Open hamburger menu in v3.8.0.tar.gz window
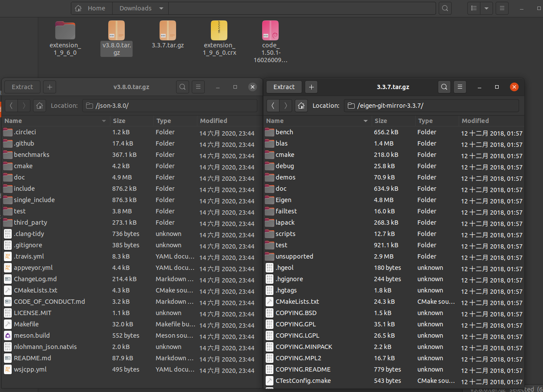The height and width of the screenshot is (392, 543). 198,87
